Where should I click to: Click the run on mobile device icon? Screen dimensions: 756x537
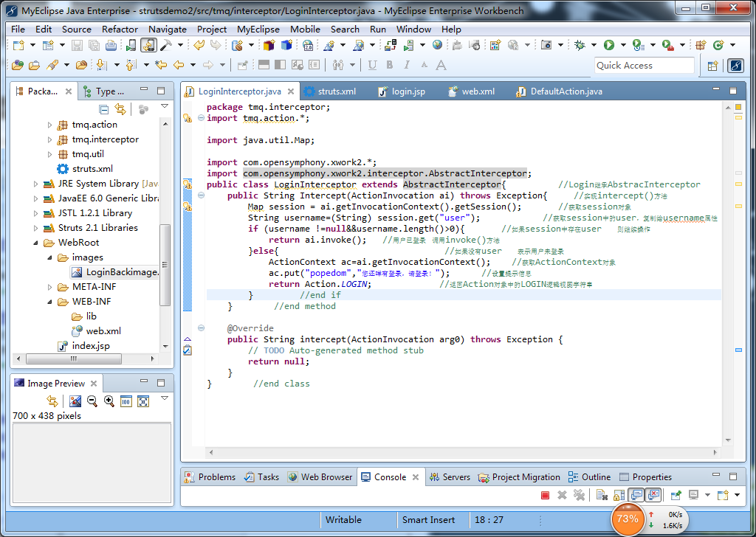tap(131, 45)
